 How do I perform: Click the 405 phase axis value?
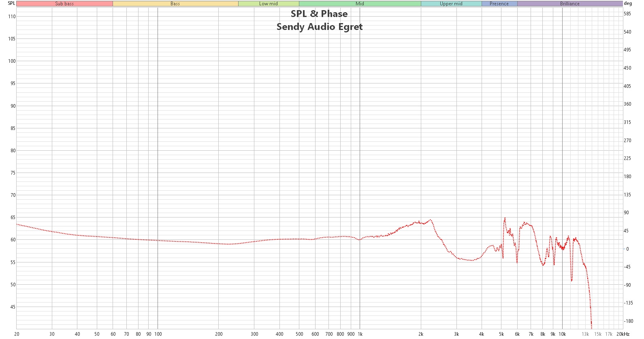pos(627,86)
